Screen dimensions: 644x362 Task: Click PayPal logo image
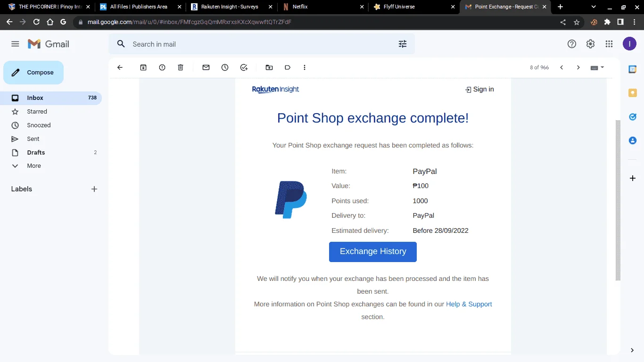291,200
